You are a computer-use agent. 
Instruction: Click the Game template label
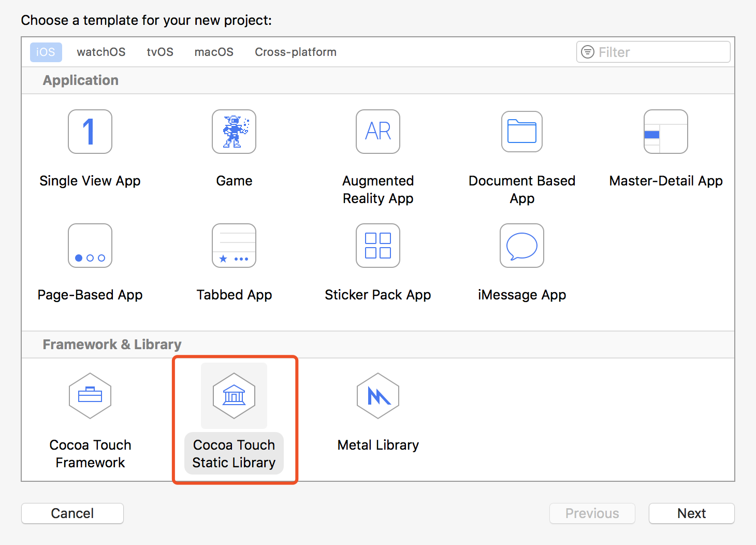click(x=234, y=181)
